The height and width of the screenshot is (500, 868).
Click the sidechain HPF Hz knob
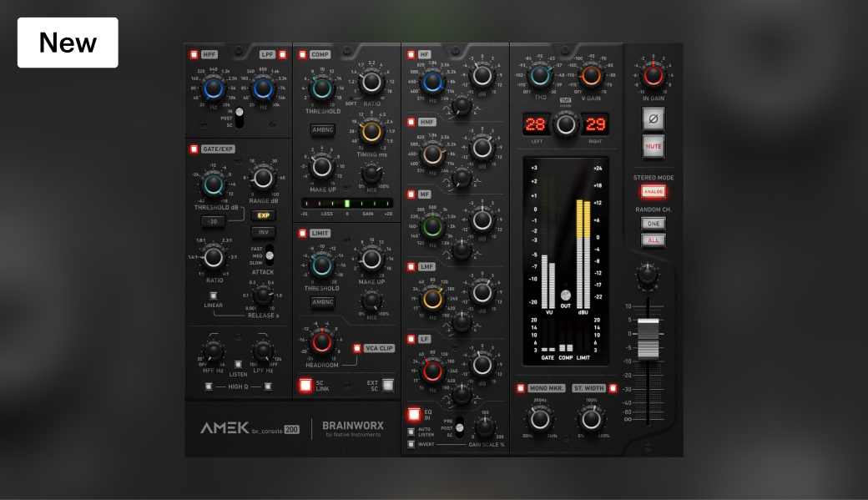coord(213,351)
